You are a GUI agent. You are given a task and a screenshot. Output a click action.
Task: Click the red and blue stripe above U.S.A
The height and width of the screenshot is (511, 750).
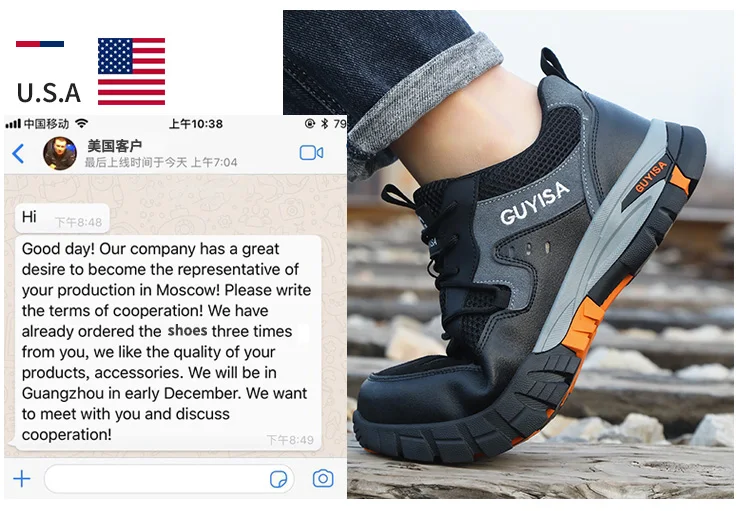[40, 44]
